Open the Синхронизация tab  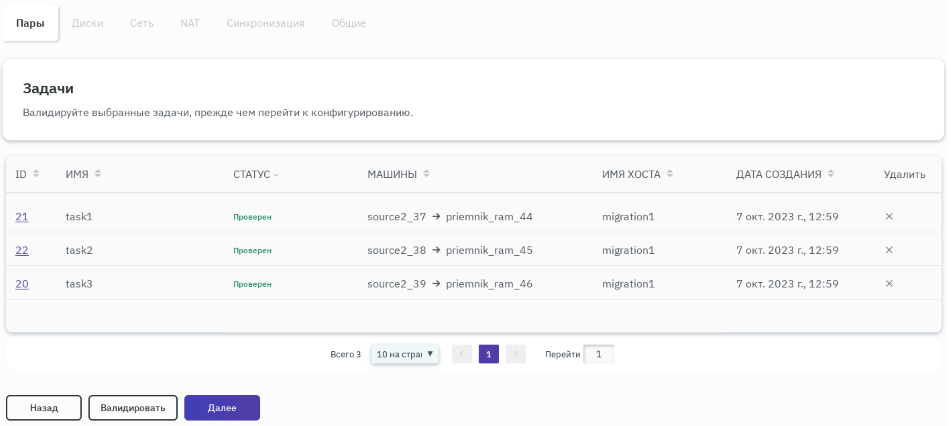click(x=265, y=23)
